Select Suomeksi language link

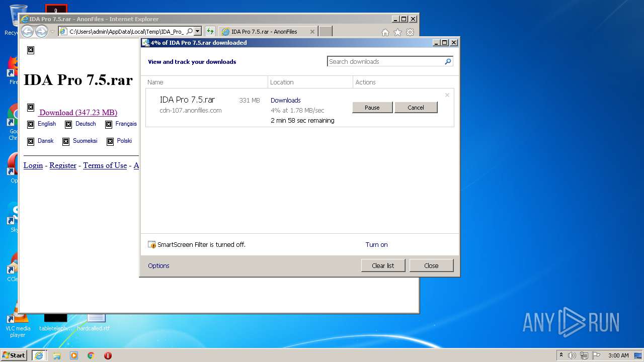[x=85, y=141]
